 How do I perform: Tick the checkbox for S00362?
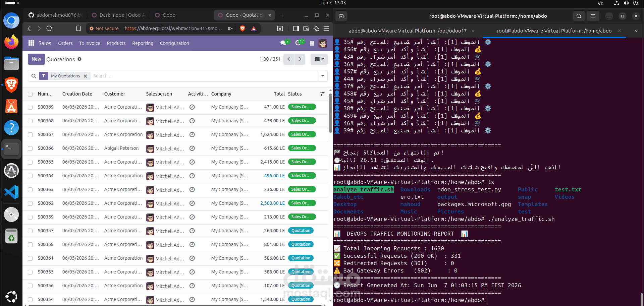coord(30,203)
